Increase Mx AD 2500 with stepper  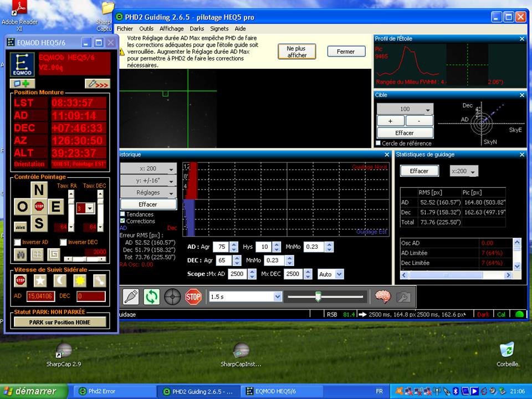click(x=252, y=272)
